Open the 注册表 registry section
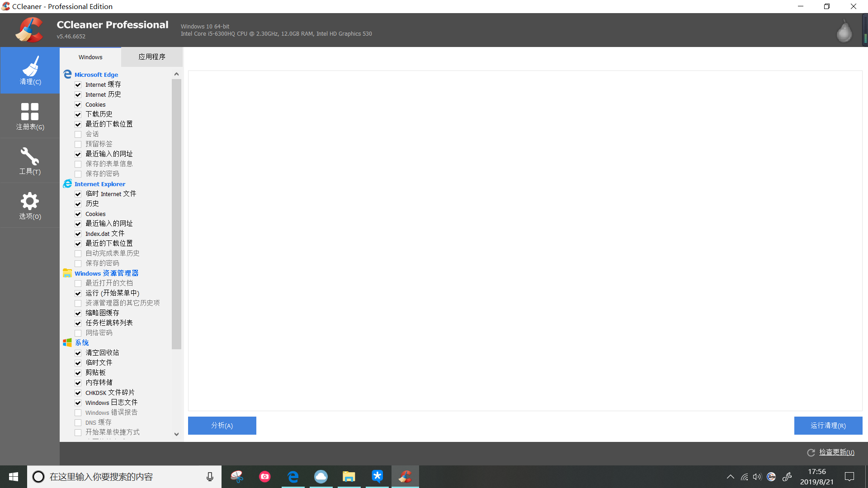 pyautogui.click(x=30, y=116)
